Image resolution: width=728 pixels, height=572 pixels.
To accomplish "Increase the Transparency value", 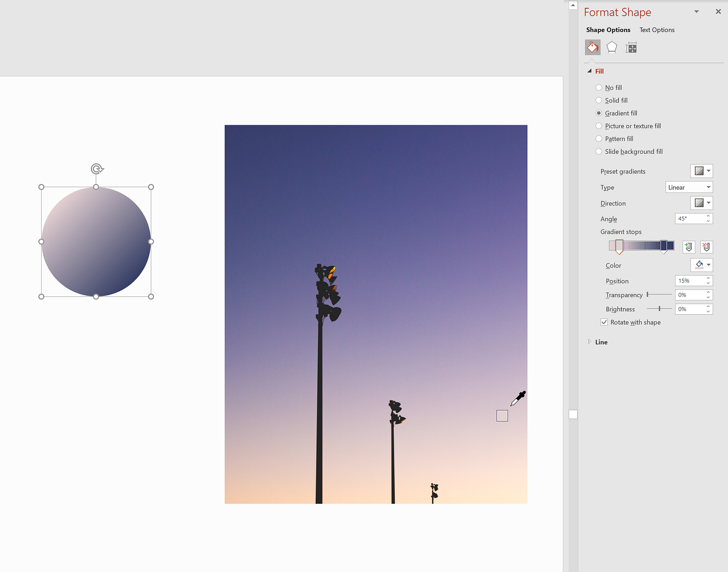I will [708, 292].
